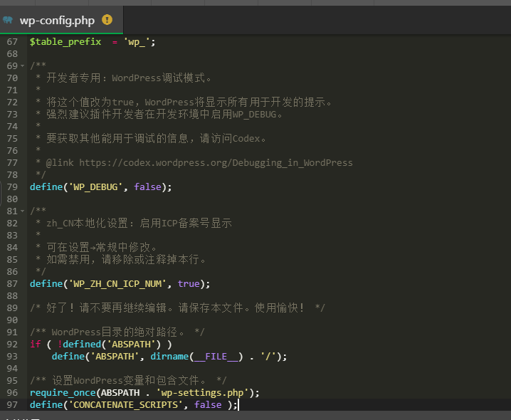Click line number 87 in the gutter
The height and width of the screenshot is (420, 511).
(x=12, y=284)
